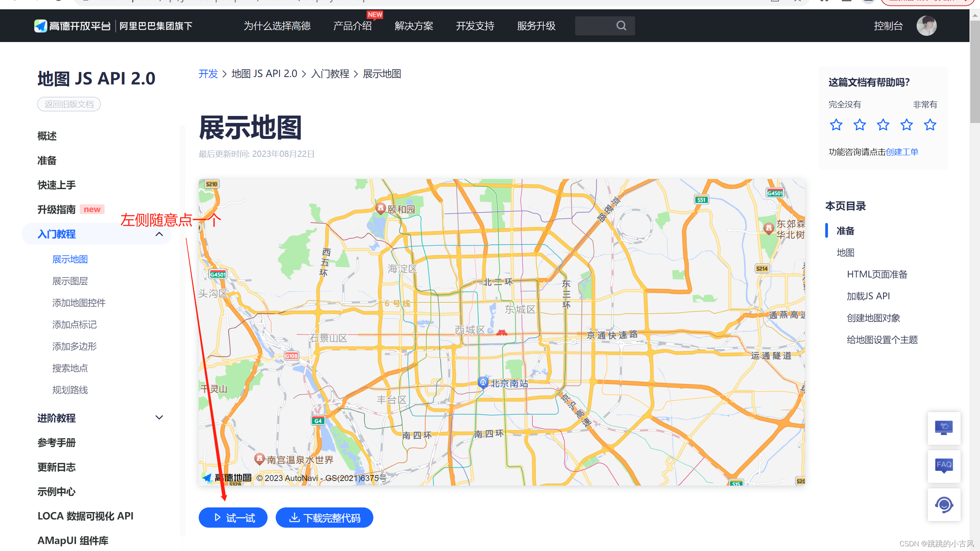Open the FAQ floating icon
The image size is (980, 551).
[944, 466]
